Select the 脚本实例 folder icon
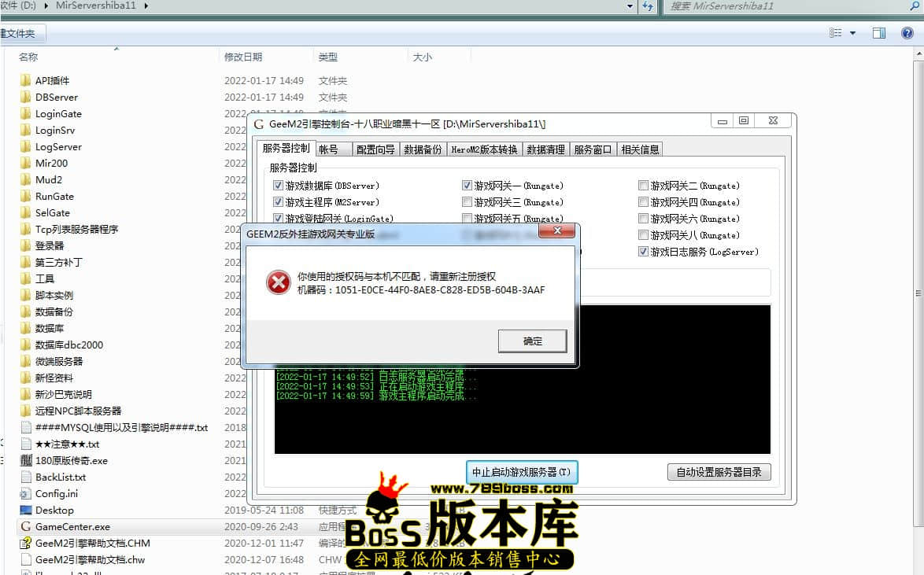The image size is (924, 575). click(25, 294)
